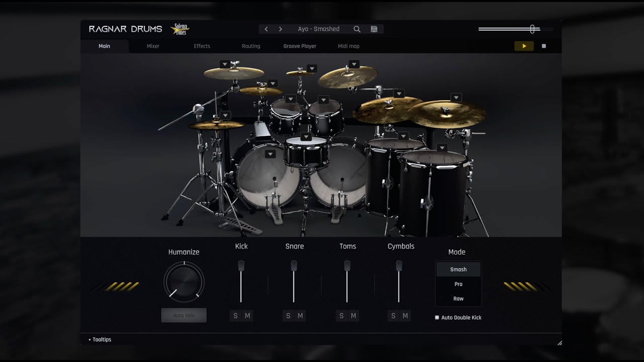This screenshot has height=362, width=644.
Task: Open dropdown above the small splash cymbal
Action: (311, 68)
